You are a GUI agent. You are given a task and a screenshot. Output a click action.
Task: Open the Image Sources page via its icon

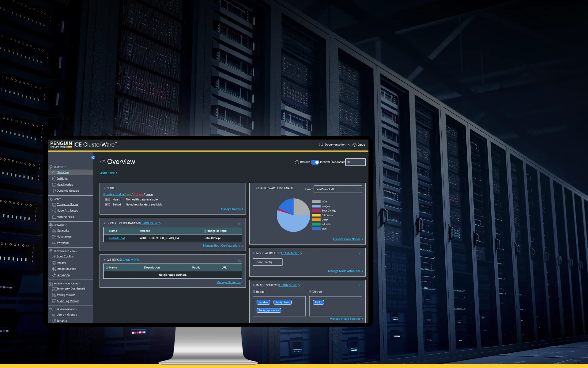point(54,269)
